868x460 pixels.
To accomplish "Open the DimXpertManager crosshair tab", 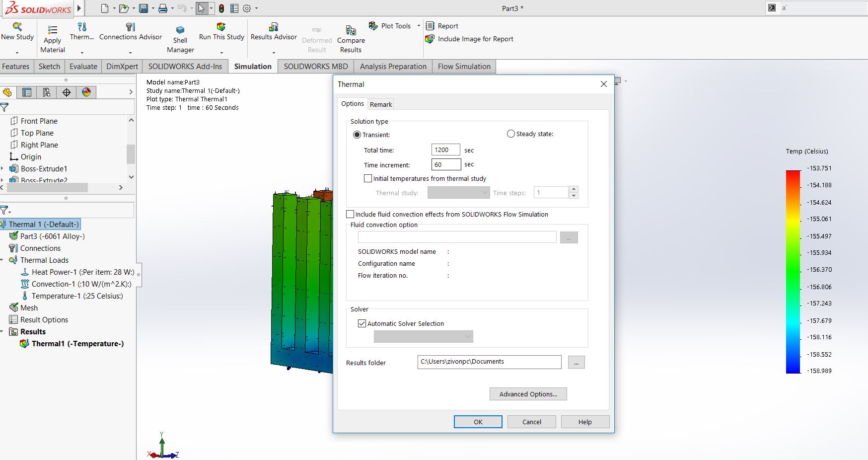I will point(67,92).
